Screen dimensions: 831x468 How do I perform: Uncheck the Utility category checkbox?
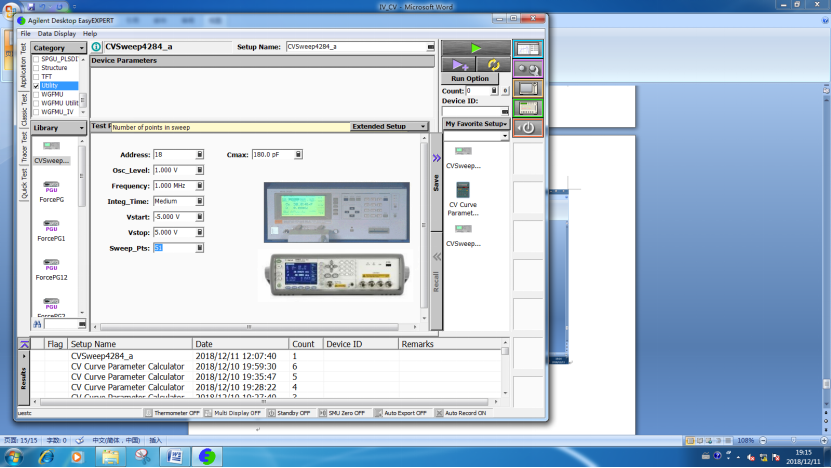pos(36,86)
